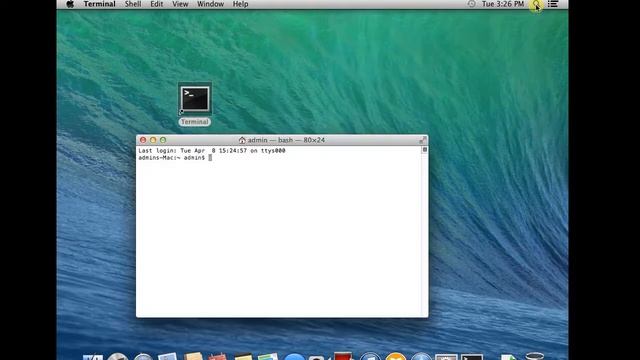Open Notification Center list icon
The height and width of the screenshot is (360, 640).
tap(553, 4)
